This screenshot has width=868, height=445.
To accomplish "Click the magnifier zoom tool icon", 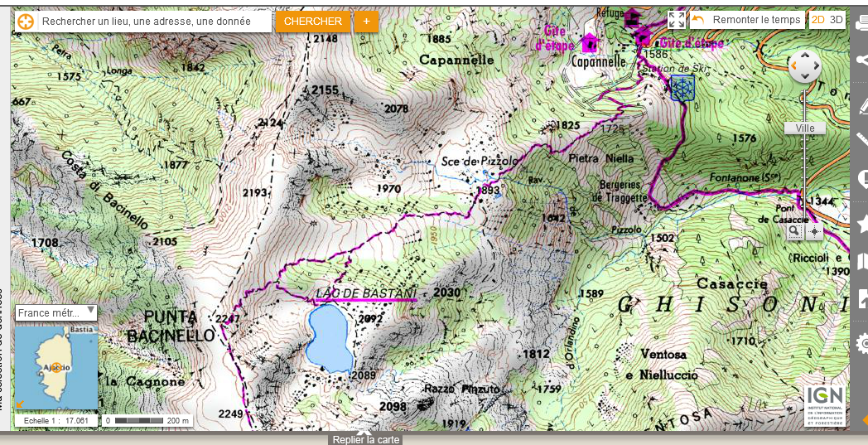I will 794,232.
